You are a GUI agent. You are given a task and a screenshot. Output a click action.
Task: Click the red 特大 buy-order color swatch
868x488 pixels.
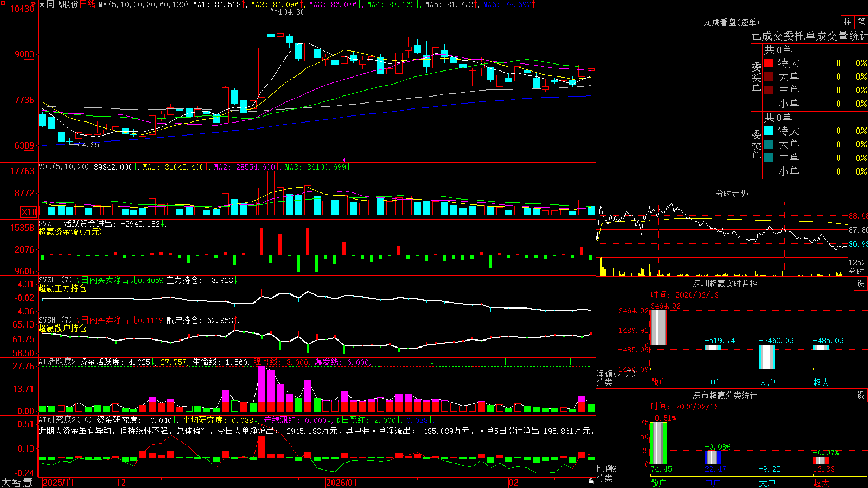(x=768, y=63)
